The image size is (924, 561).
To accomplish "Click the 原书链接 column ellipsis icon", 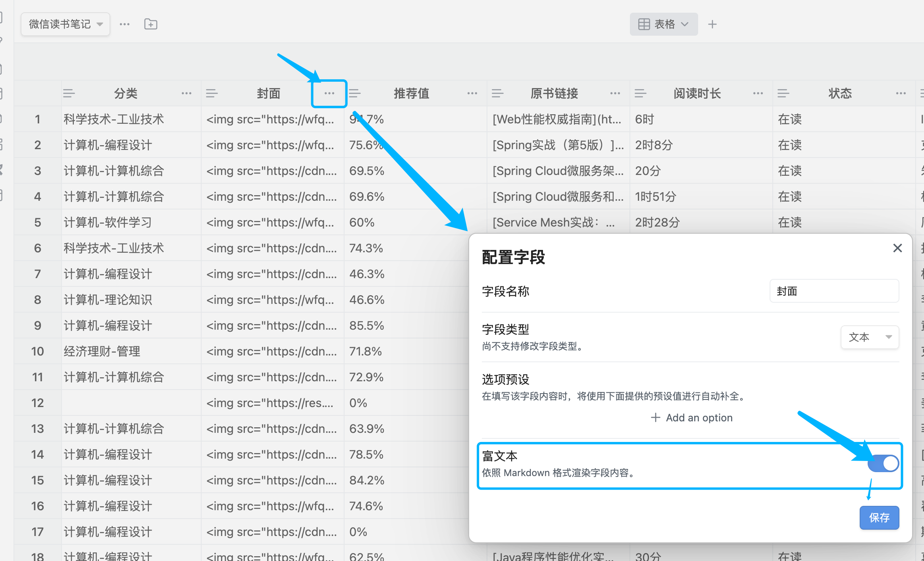I will click(x=615, y=94).
